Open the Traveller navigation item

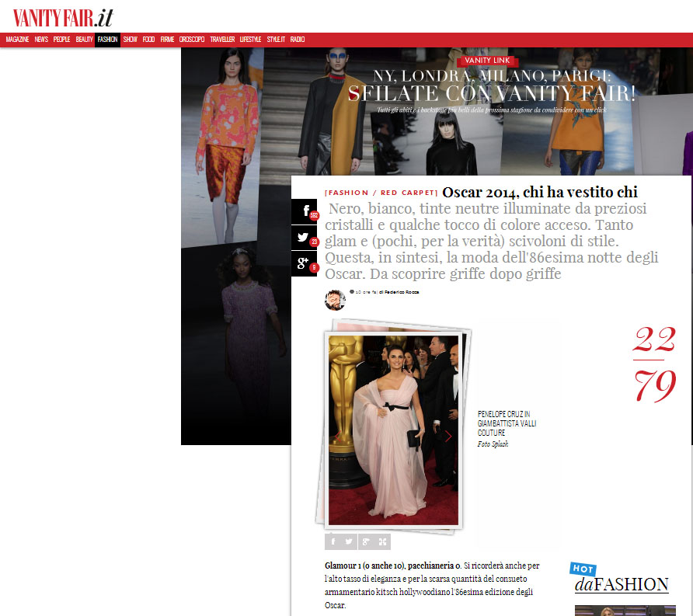pyautogui.click(x=222, y=40)
